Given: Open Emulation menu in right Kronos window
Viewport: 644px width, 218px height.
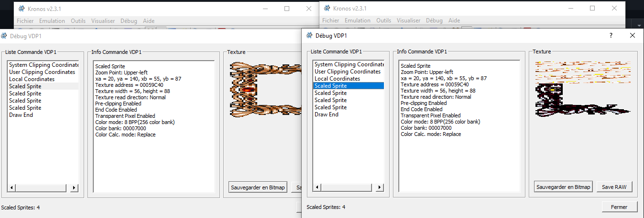Looking at the screenshot, I should tap(358, 21).
